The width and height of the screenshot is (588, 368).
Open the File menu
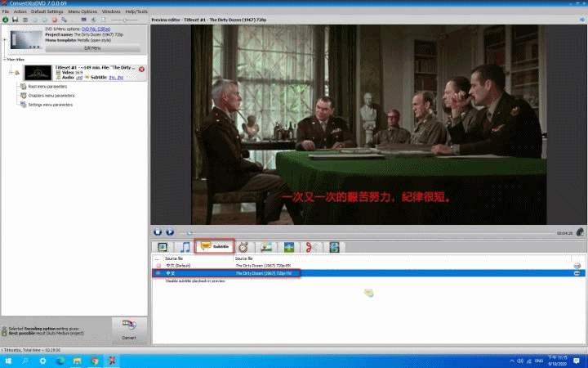point(6,11)
